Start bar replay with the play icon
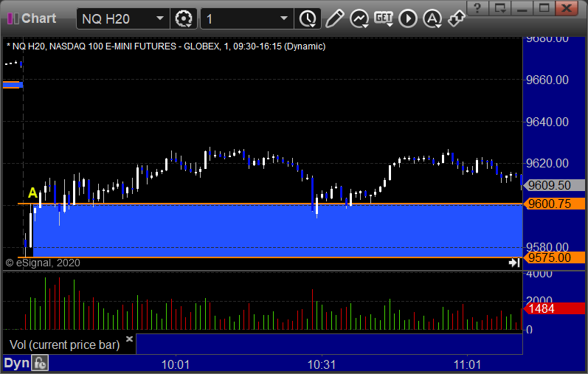The width and height of the screenshot is (588, 374). [x=408, y=18]
